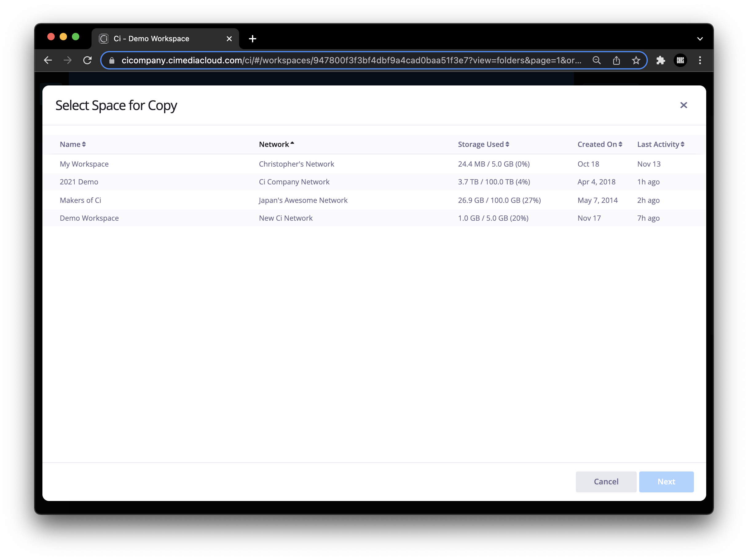Screen dimensions: 748x560
Task: Click the 26.9 GB / 100.0 GB storage value
Action: click(499, 200)
